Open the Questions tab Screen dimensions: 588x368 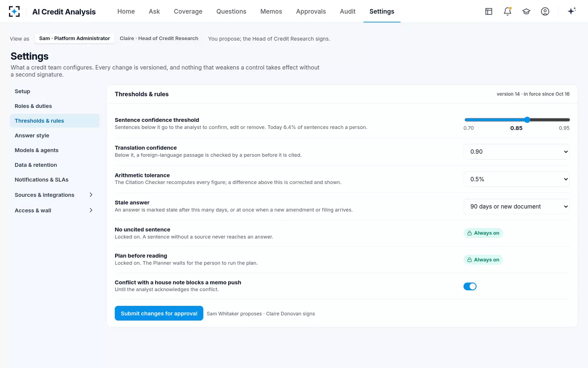[232, 11]
